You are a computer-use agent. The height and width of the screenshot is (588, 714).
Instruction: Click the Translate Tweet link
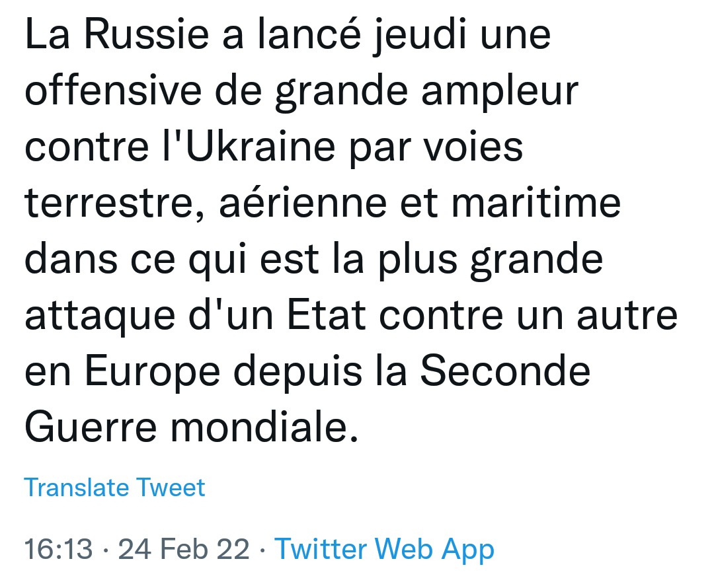tap(114, 488)
